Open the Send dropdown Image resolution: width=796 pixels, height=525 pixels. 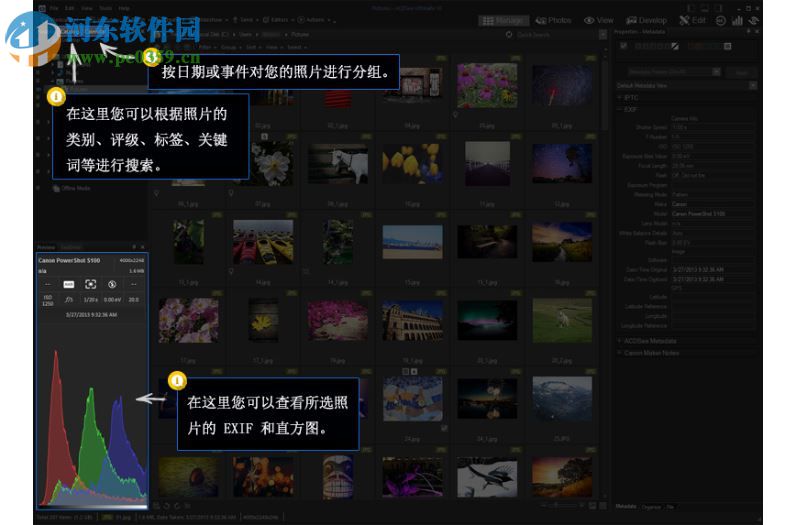(245, 20)
